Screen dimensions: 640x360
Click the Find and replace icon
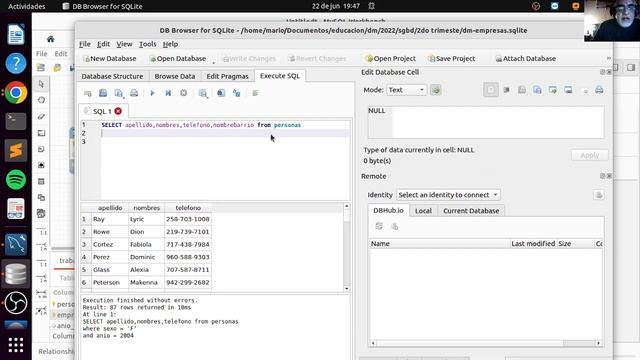pyautogui.click(x=236, y=93)
